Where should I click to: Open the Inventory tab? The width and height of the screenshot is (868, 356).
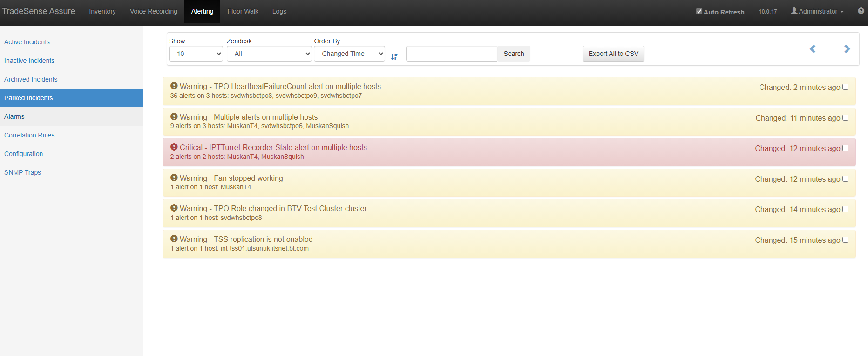pyautogui.click(x=102, y=11)
